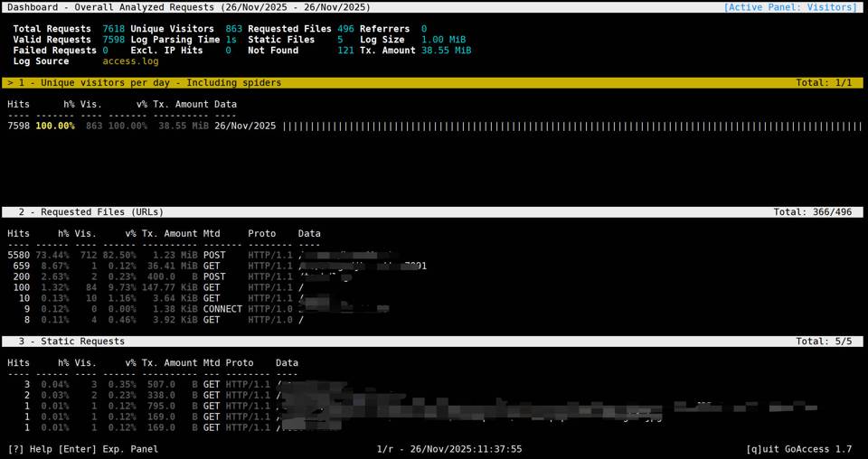The image size is (868, 459).
Task: Expand the Requested Files (URLs) panel header
Action: pos(90,212)
